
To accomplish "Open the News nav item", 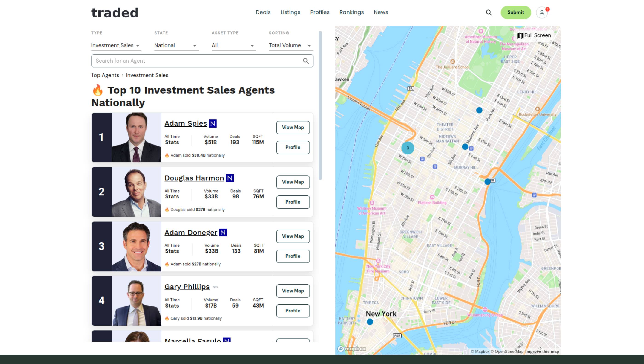I will [381, 12].
